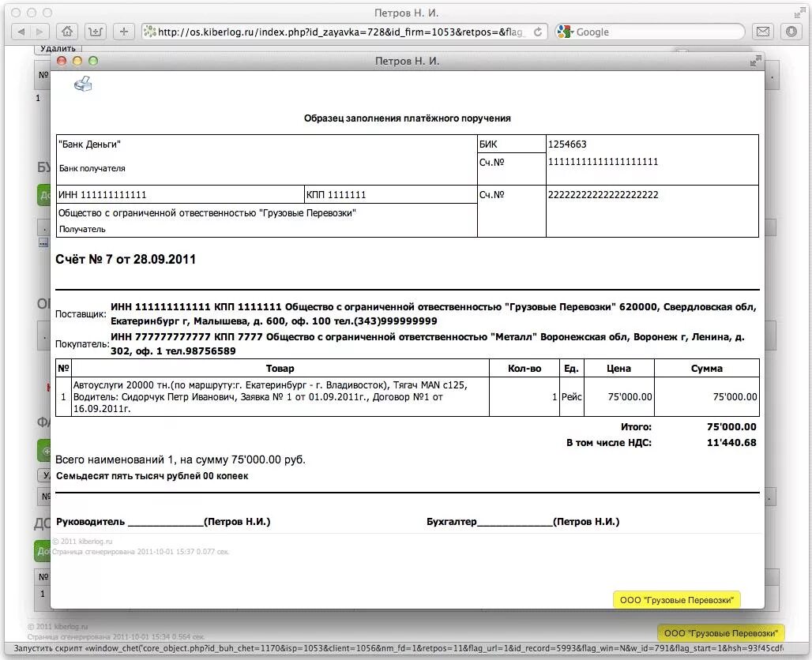This screenshot has height=660, width=812.
Task: Minimize the Петров Н. И. popup window
Action: coord(77,61)
